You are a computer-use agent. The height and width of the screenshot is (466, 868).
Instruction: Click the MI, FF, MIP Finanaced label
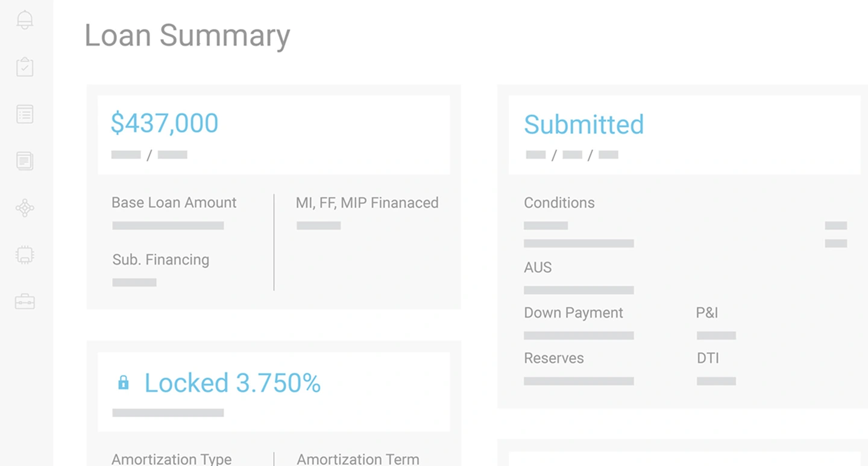click(366, 203)
